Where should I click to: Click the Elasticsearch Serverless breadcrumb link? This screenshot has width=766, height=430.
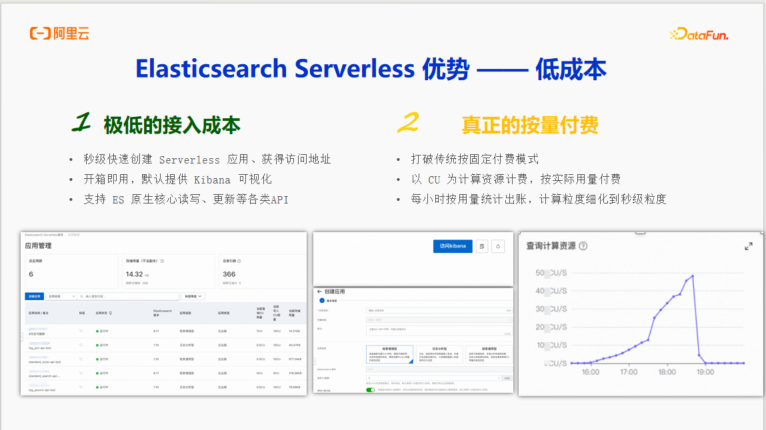coord(44,235)
